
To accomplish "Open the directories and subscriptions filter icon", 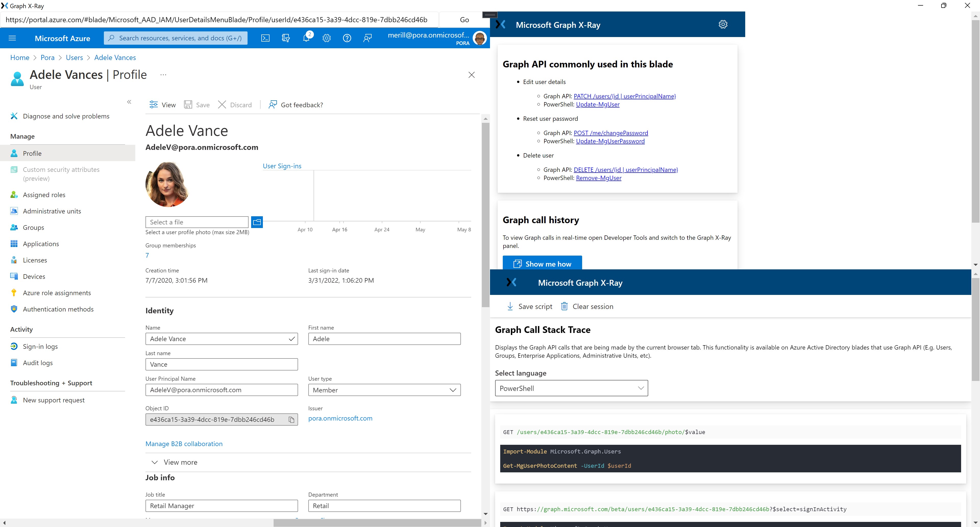I will coord(286,38).
